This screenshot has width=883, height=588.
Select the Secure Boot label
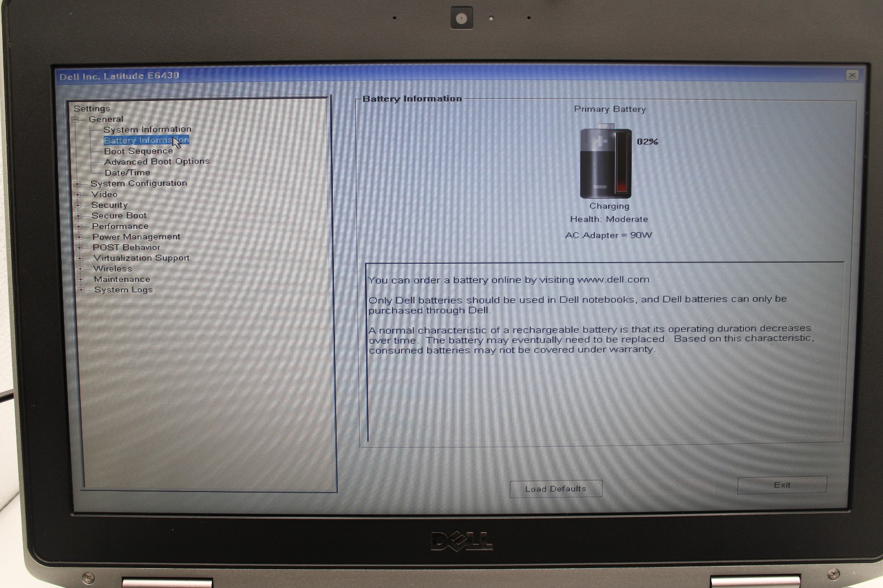[119, 215]
